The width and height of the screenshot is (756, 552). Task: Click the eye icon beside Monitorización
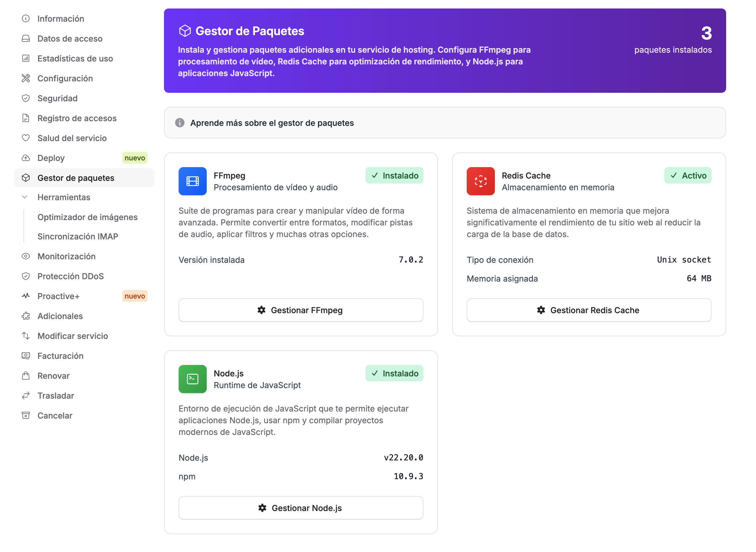pyautogui.click(x=26, y=256)
